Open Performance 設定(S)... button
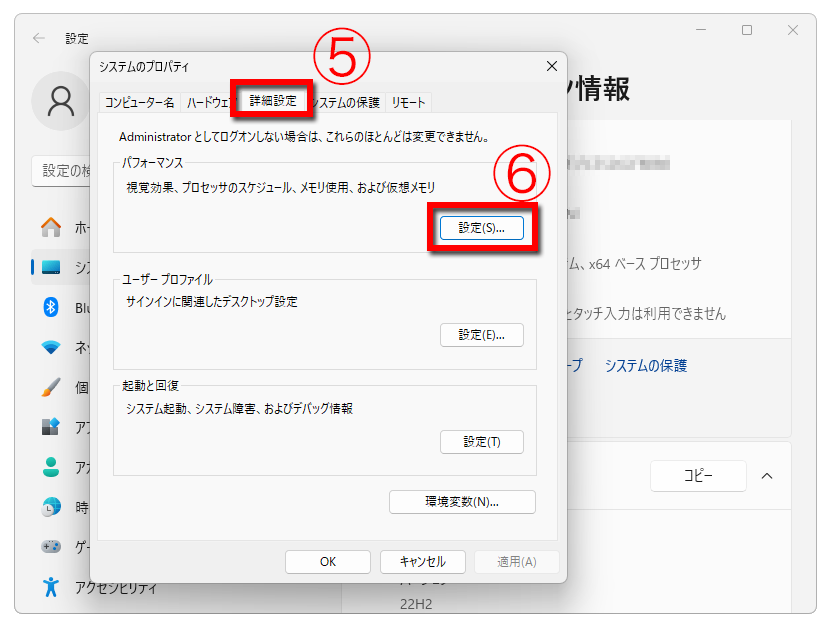Viewport: 836px width, 632px height. 482,228
